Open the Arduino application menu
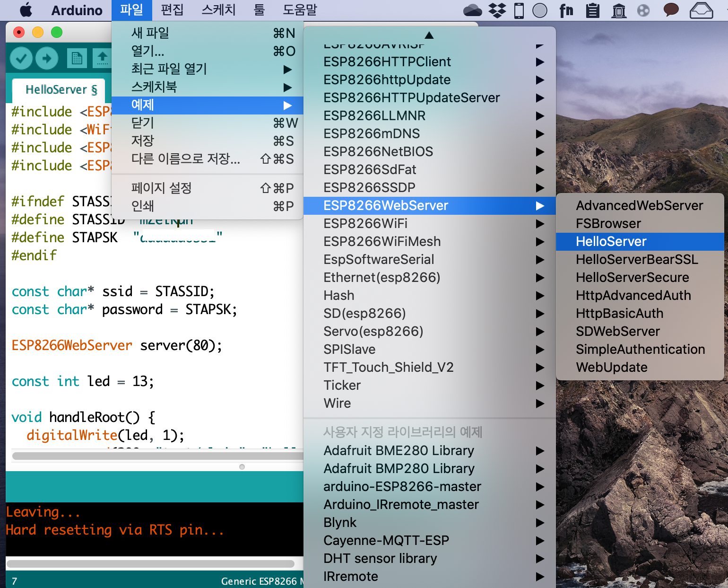Screen dimensions: 728x588 pos(77,10)
